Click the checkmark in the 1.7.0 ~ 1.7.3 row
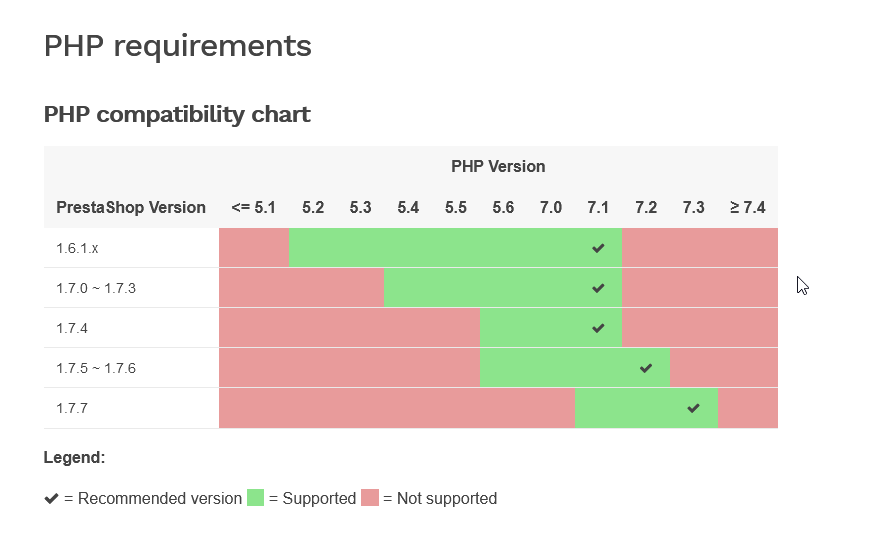 tap(598, 288)
